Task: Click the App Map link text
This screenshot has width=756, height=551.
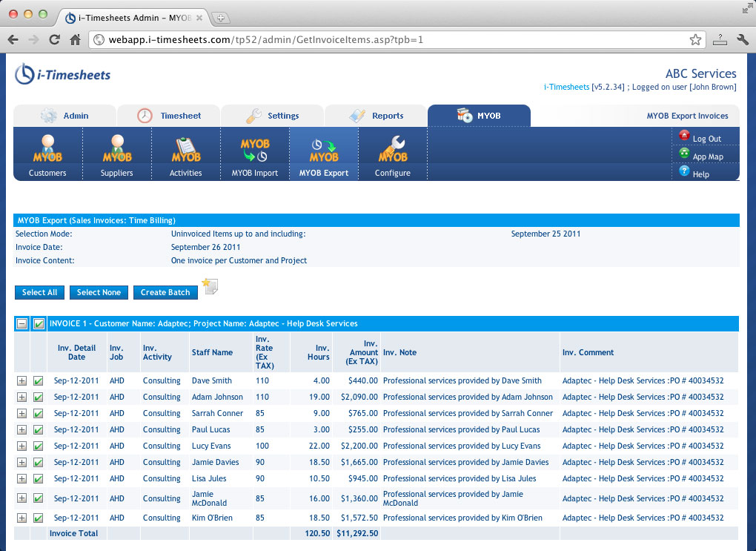Action: click(708, 156)
